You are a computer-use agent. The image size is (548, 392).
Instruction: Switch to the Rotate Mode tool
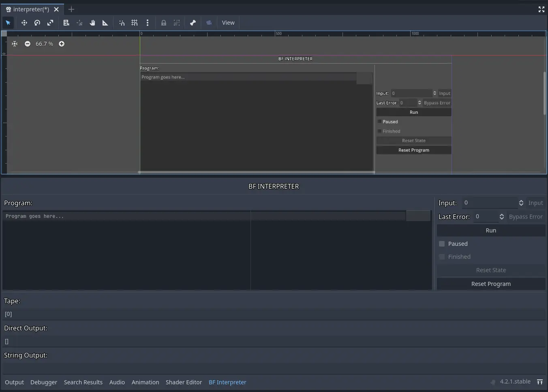click(37, 23)
